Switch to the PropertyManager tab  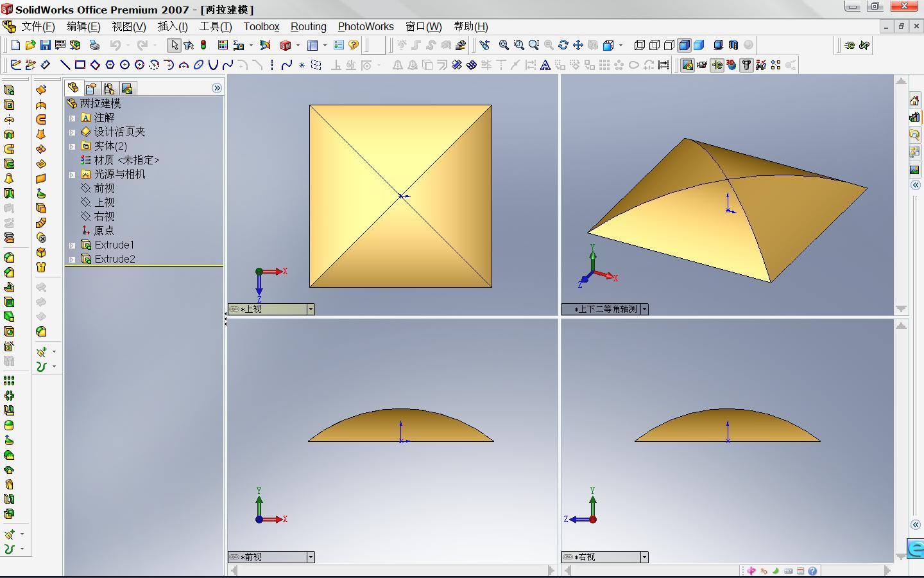[91, 88]
